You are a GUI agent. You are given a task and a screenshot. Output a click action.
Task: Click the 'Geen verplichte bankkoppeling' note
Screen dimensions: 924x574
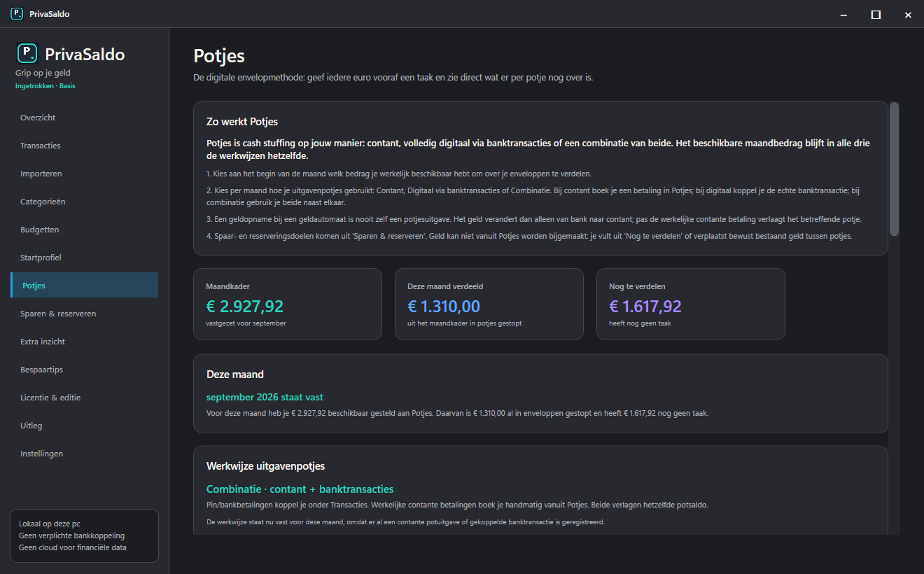(71, 535)
